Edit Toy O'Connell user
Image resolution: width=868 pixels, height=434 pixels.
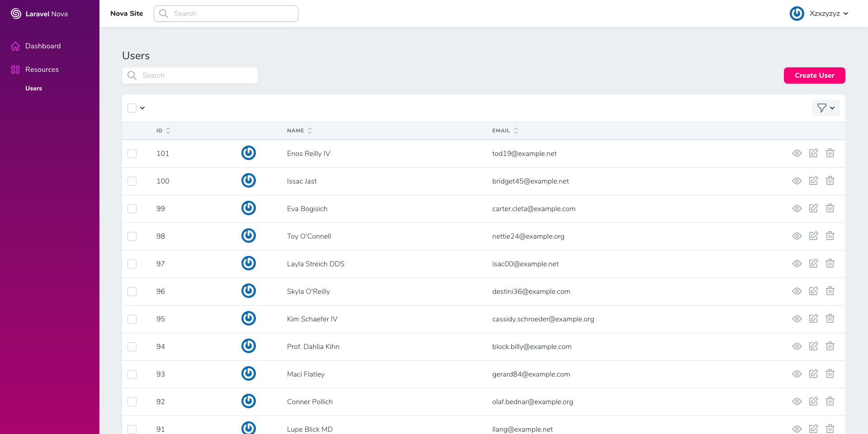click(813, 236)
